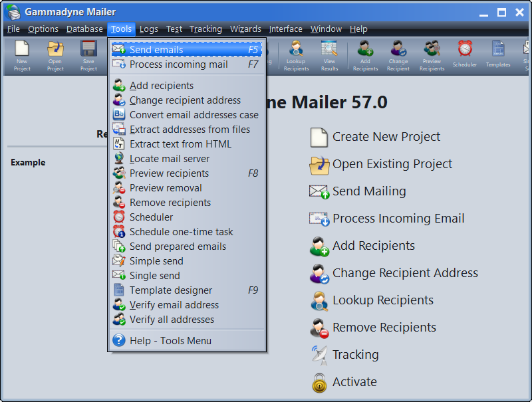
Task: Choose Extract text from HTML
Action: [x=187, y=144]
